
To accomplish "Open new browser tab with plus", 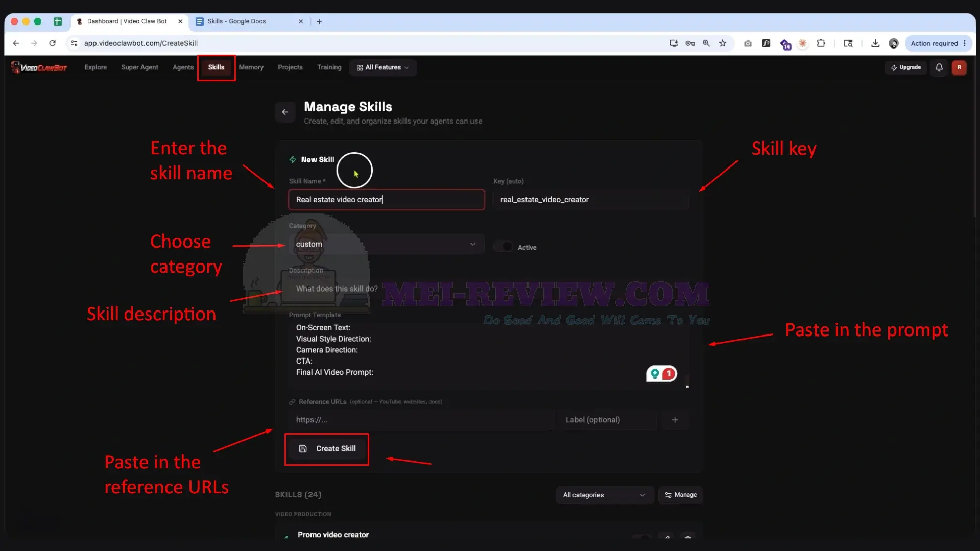I will (319, 21).
